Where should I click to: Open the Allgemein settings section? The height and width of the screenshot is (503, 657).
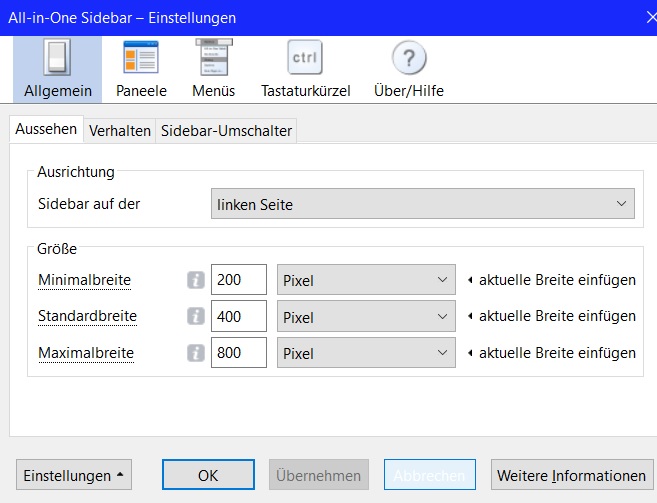(x=58, y=70)
